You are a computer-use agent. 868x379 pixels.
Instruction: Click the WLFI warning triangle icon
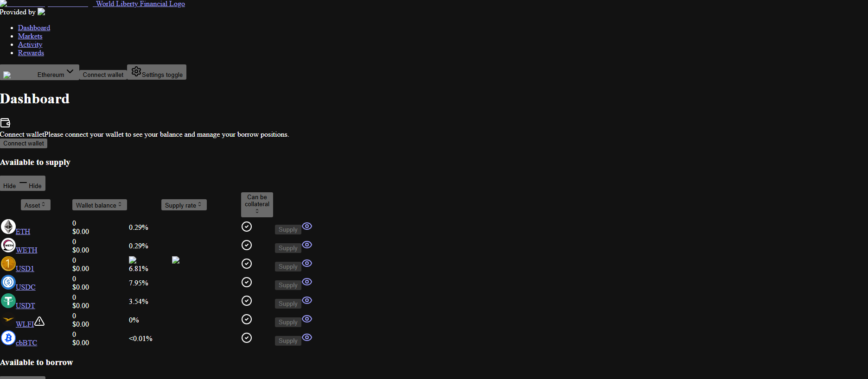coord(39,321)
